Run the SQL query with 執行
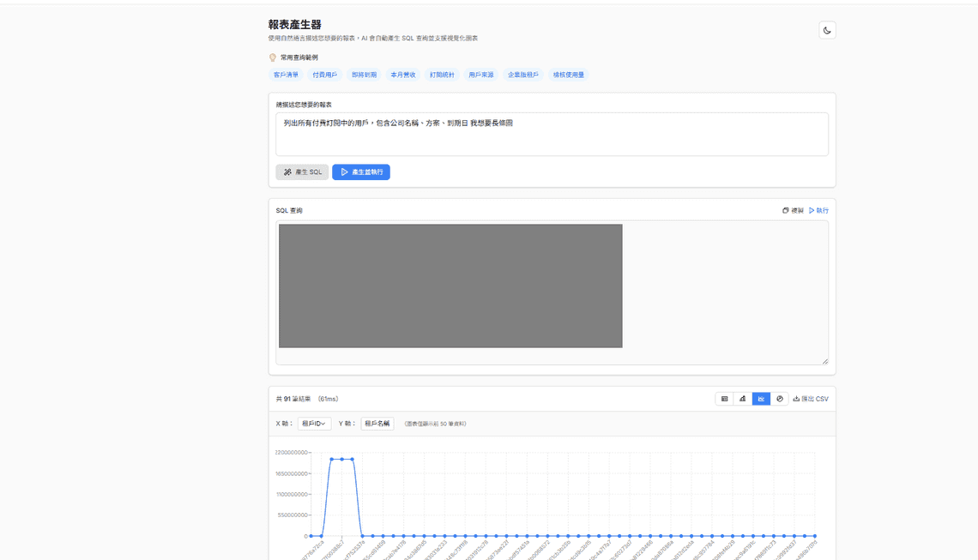The image size is (978, 560). 818,210
